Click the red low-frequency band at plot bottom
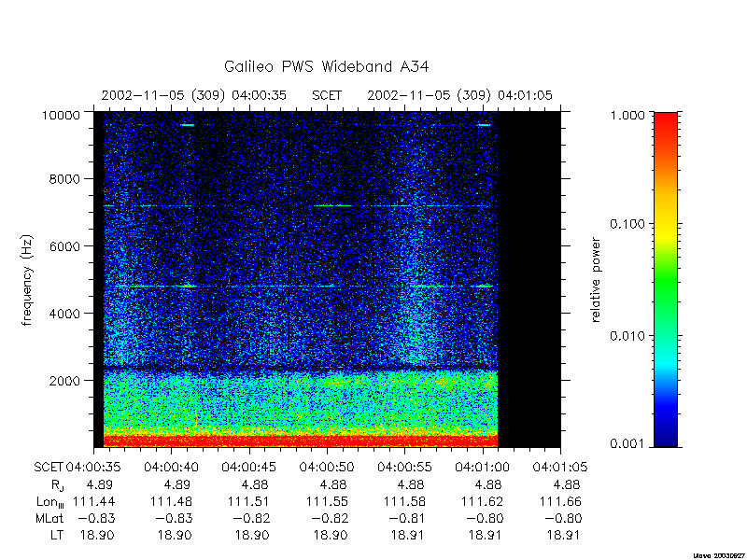The width and height of the screenshot is (747, 560). coord(301,441)
